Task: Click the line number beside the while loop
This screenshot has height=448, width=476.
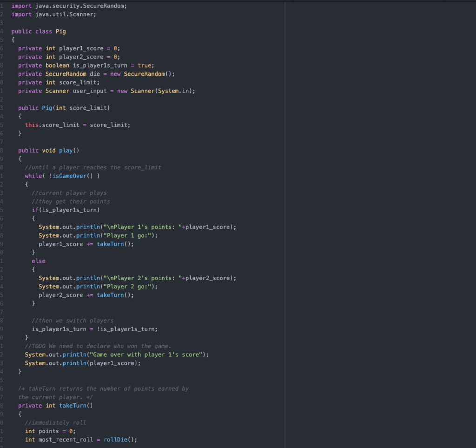Action: 2,175
